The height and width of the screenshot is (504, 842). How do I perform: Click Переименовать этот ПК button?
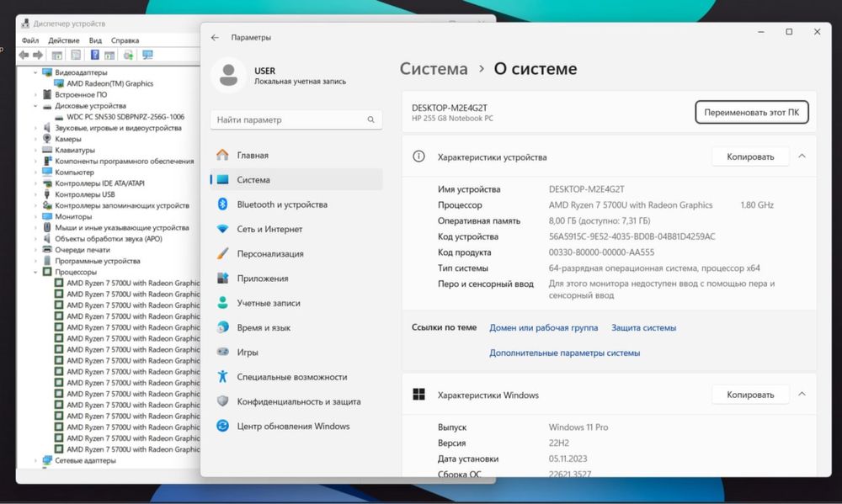[751, 112]
